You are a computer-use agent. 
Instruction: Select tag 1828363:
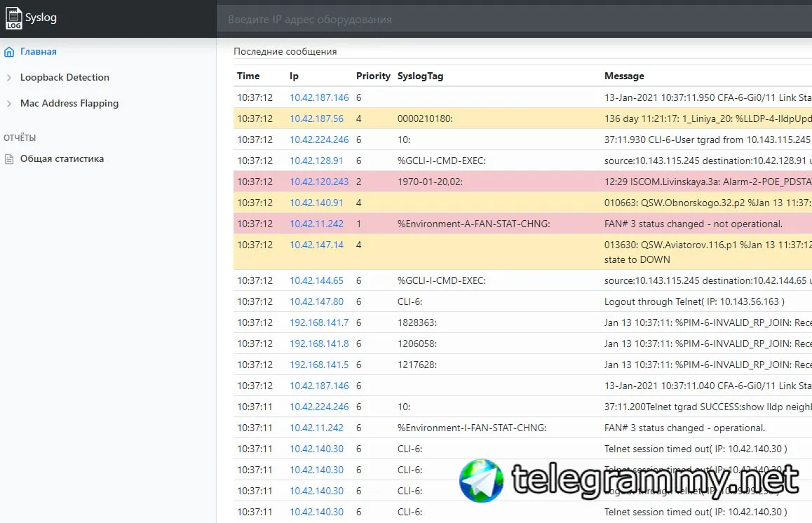[x=417, y=322]
